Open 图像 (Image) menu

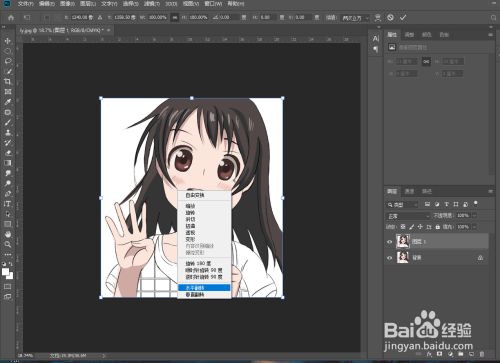point(67,4)
